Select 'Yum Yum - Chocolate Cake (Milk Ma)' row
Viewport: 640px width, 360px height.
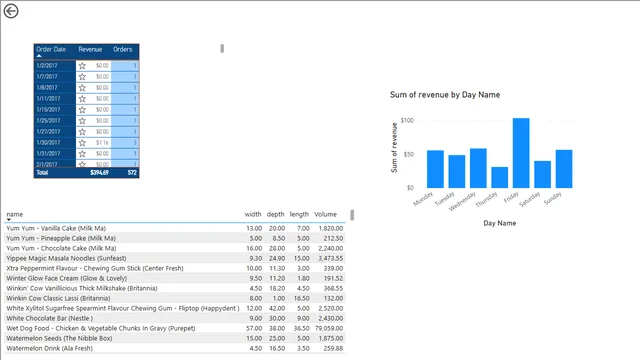click(x=175, y=248)
